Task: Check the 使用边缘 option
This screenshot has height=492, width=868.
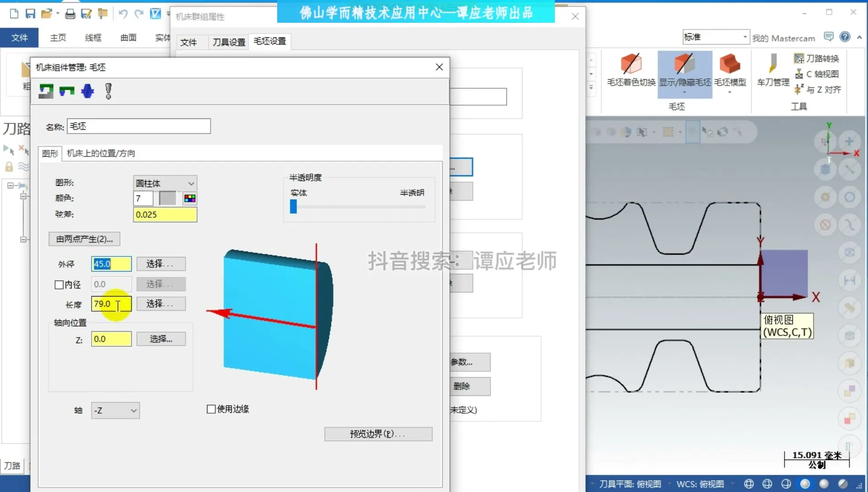Action: point(211,409)
